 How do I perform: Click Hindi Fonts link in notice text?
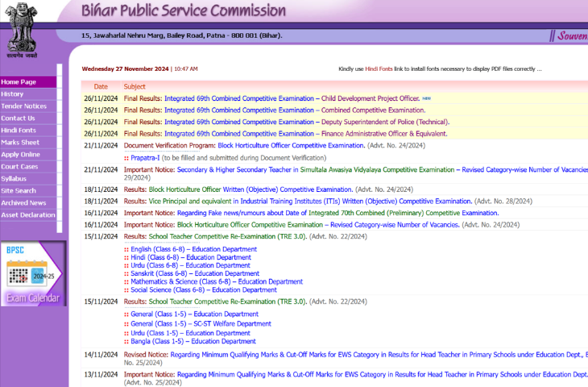point(379,69)
